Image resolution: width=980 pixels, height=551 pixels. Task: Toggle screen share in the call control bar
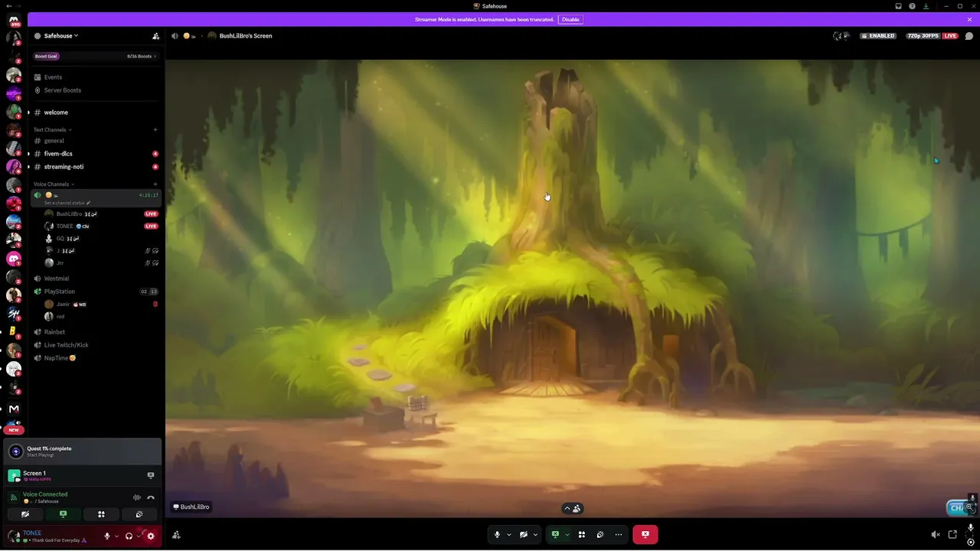click(555, 534)
